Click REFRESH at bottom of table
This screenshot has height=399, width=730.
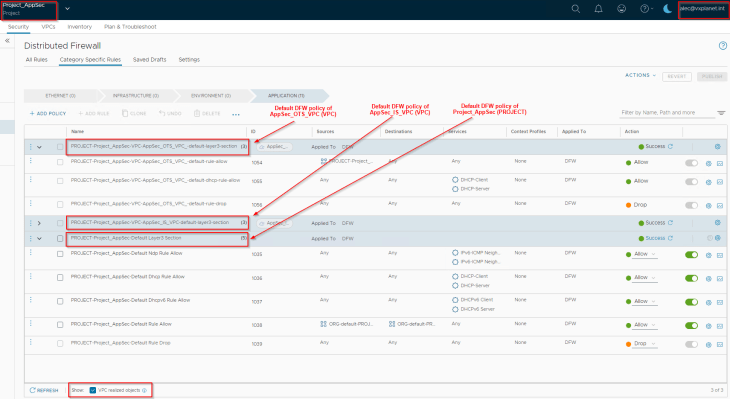[44, 390]
